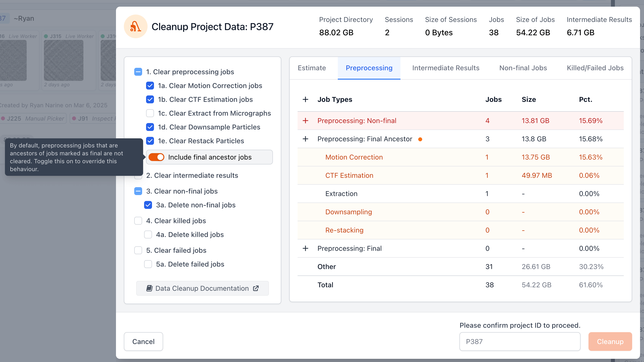Image resolution: width=644 pixels, height=362 pixels.
Task: Expand the Preprocessing: Final row
Action: click(x=305, y=248)
